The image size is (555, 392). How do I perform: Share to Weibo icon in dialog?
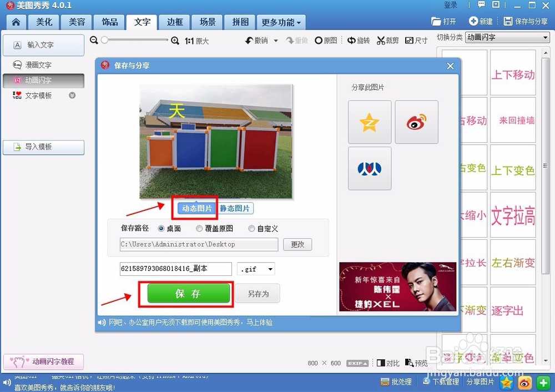[x=416, y=122]
